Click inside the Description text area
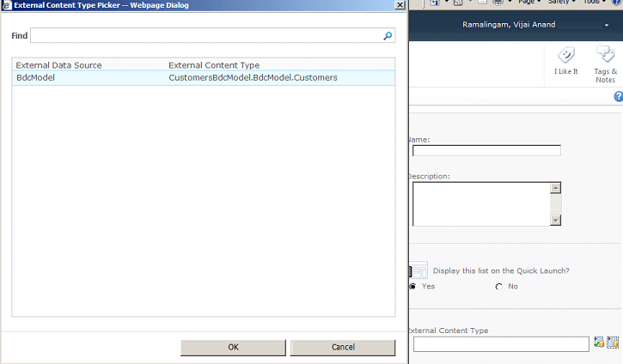The height and width of the screenshot is (364, 623). [x=481, y=203]
